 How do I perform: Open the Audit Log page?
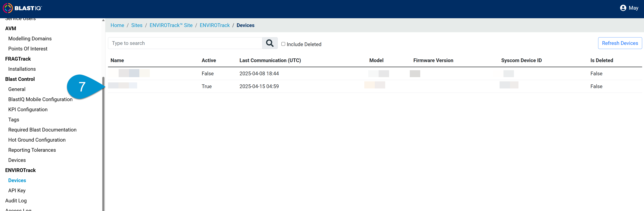coord(16,201)
